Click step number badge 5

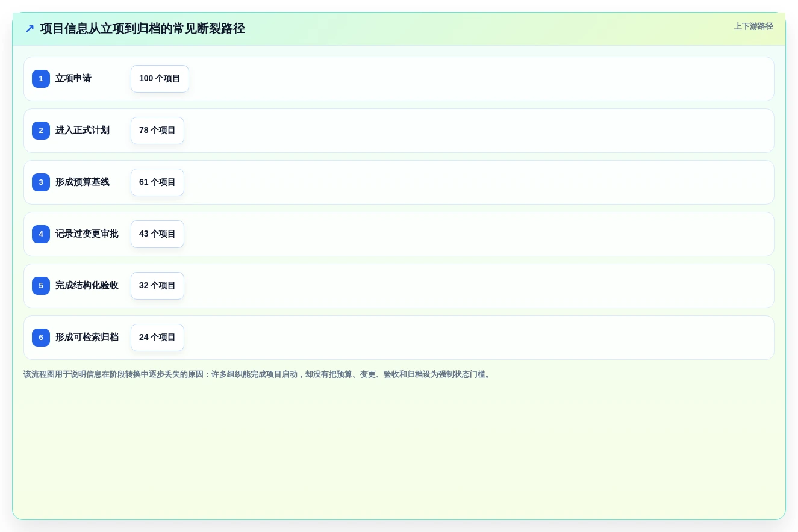point(41,286)
